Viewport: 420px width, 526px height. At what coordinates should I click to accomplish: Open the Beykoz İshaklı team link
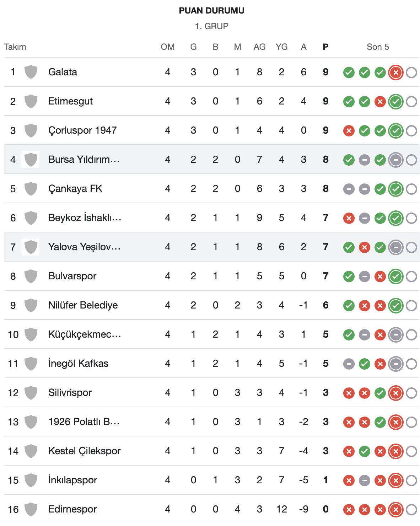[85, 218]
